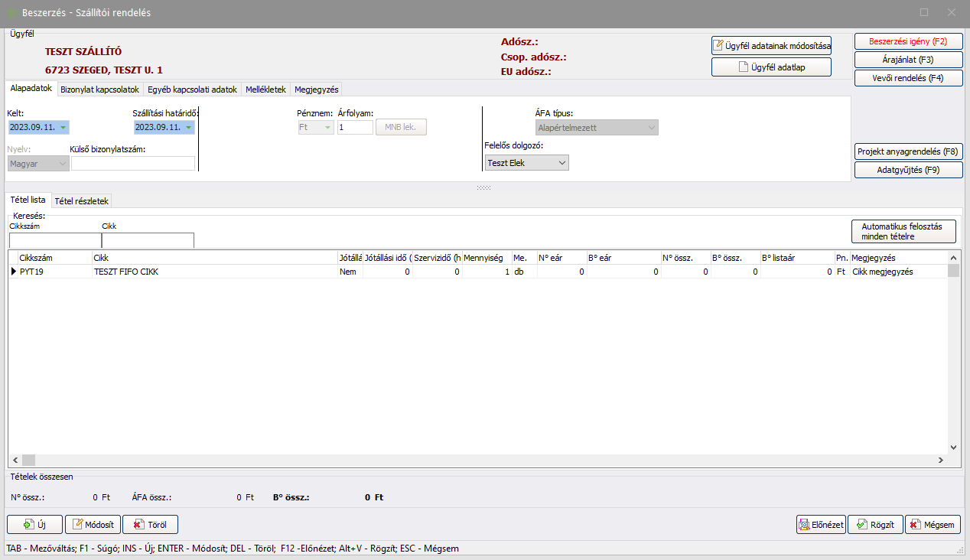Open Ügyfél adatainak módosítása
The height and width of the screenshot is (560, 970).
(771, 46)
